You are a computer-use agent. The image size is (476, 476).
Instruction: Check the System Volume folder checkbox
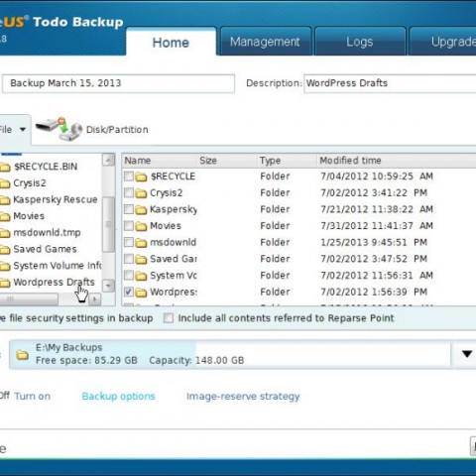129,276
